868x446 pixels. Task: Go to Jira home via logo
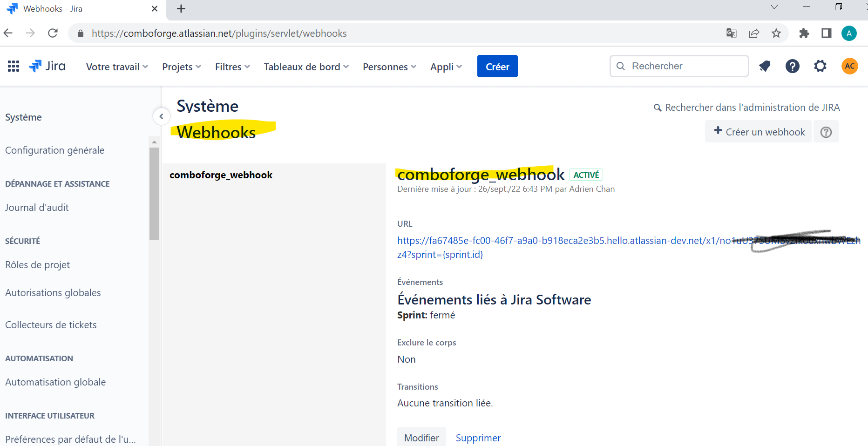(47, 66)
